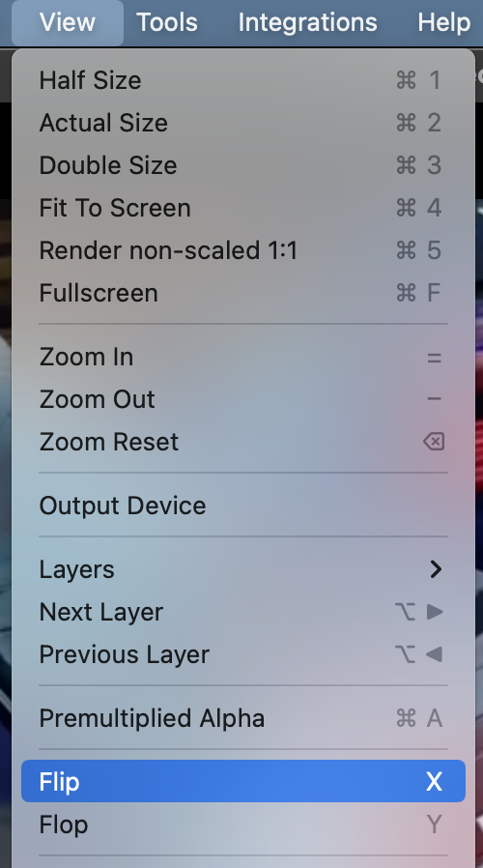This screenshot has width=483, height=868.
Task: Select Half Size from View menu
Action: pyautogui.click(x=242, y=80)
